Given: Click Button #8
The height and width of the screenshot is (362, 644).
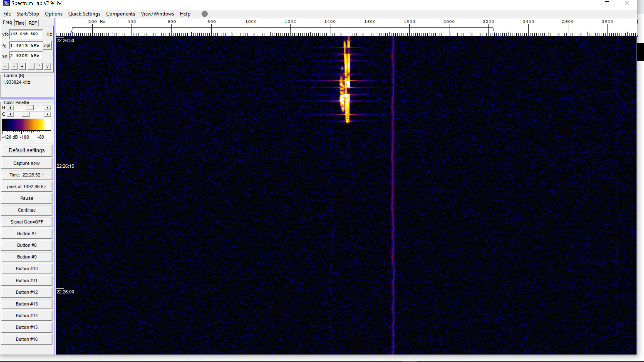Looking at the screenshot, I should [x=26, y=245].
